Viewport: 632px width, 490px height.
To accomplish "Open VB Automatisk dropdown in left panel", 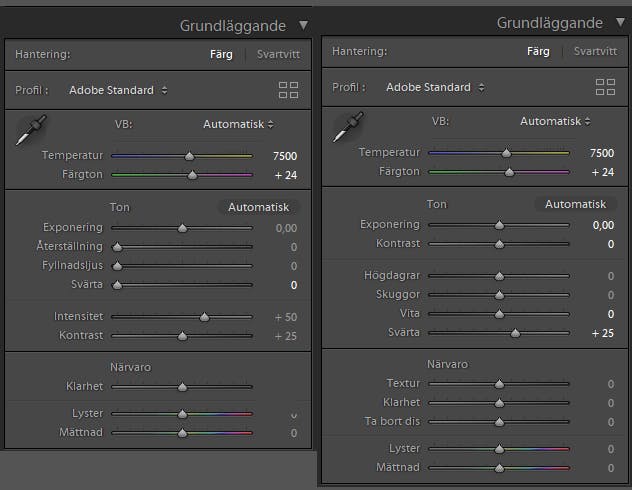I will (x=238, y=125).
